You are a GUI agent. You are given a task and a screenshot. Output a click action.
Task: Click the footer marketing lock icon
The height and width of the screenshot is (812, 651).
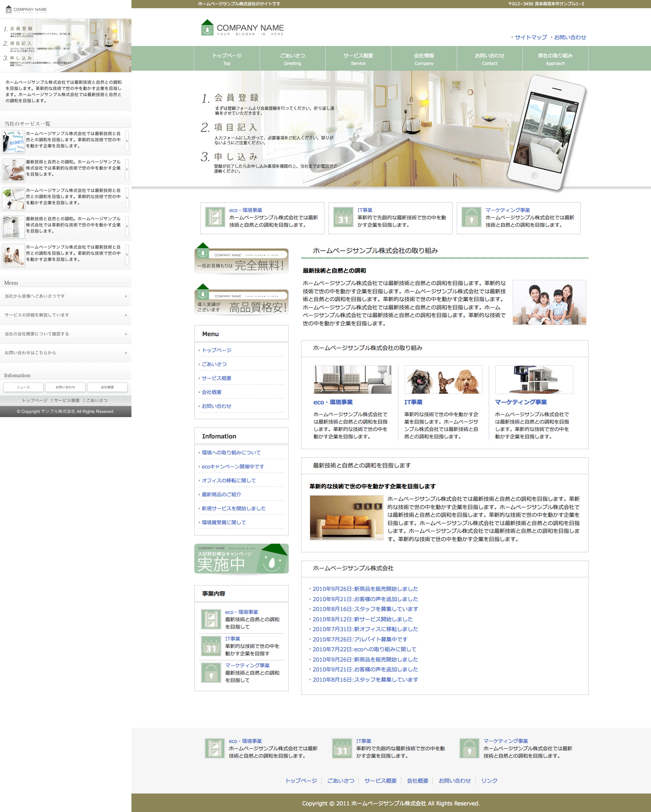pyautogui.click(x=469, y=748)
